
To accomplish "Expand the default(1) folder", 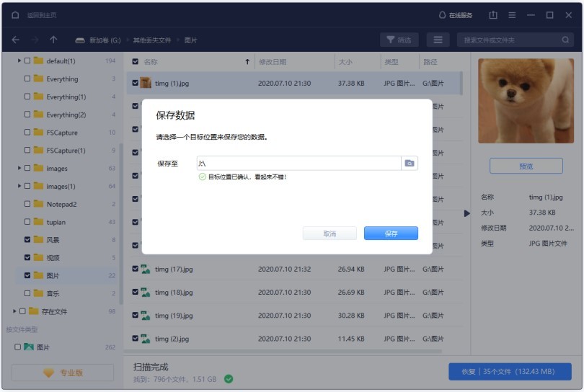I will tap(19, 61).
